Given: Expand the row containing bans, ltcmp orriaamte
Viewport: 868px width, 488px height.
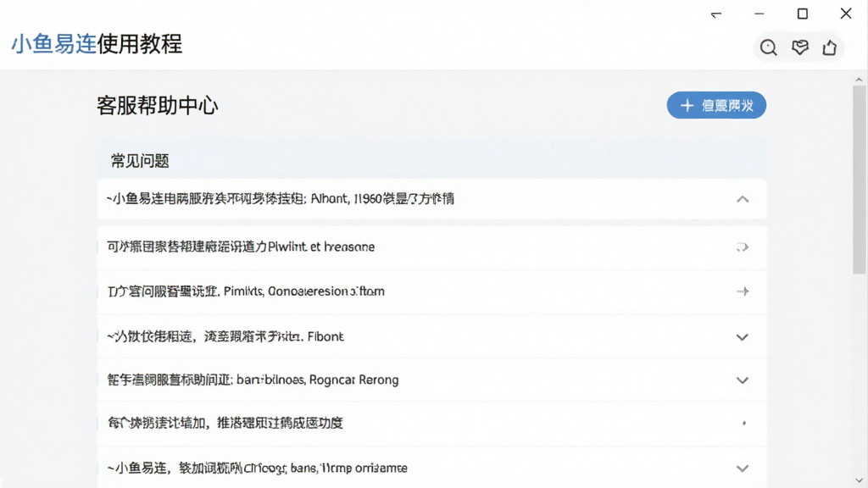Looking at the screenshot, I should click(x=743, y=468).
